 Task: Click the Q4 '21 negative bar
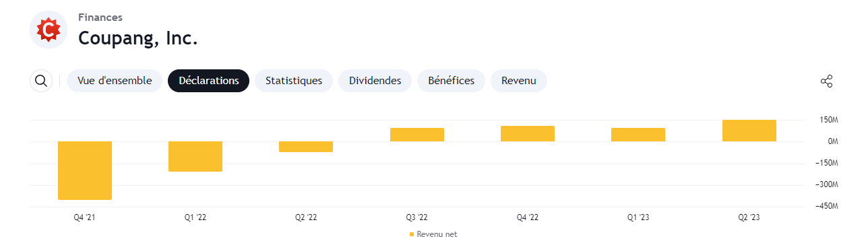click(x=85, y=170)
